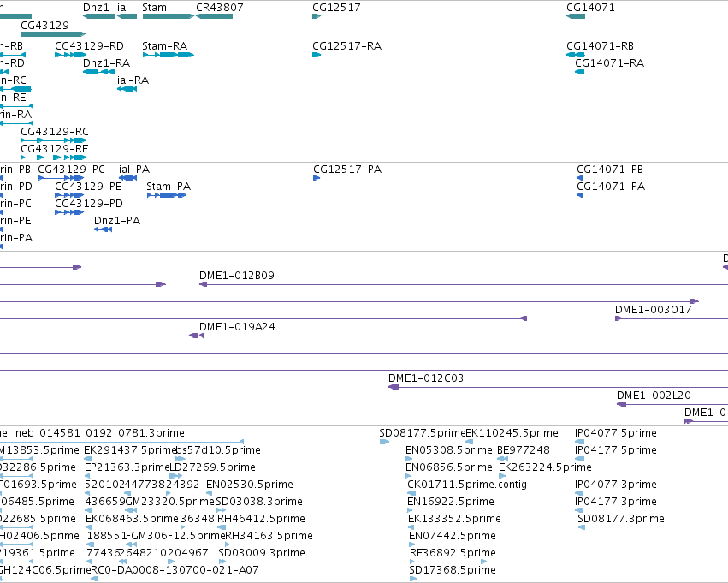The height and width of the screenshot is (583, 728).
Task: Click the DME1-012B09 BAC clone line
Action: [464, 284]
